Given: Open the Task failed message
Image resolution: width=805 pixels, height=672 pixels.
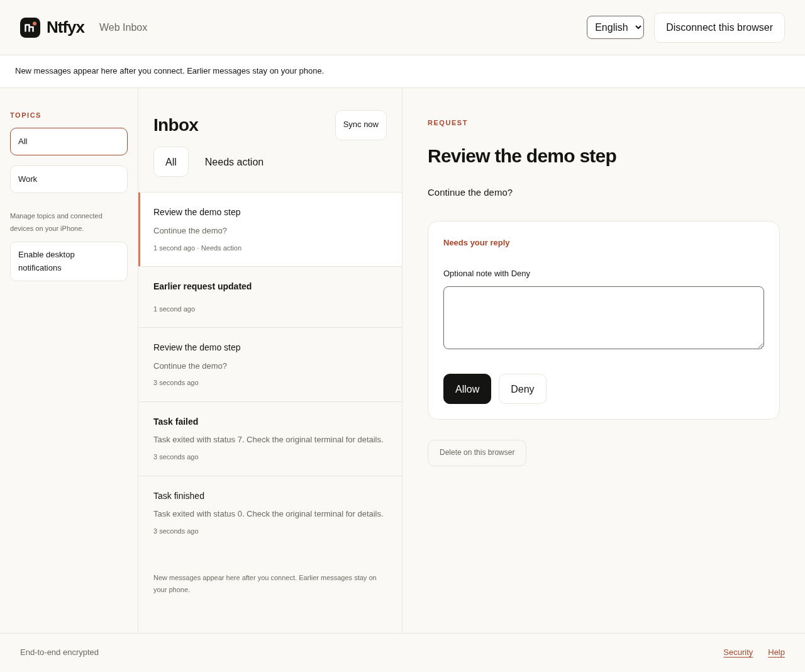Looking at the screenshot, I should click(x=270, y=439).
